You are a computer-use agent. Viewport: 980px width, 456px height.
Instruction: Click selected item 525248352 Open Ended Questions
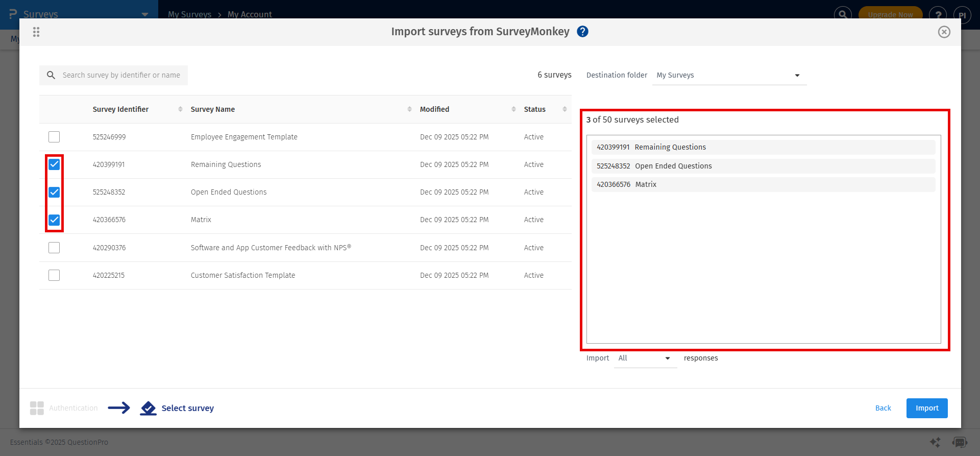click(764, 166)
